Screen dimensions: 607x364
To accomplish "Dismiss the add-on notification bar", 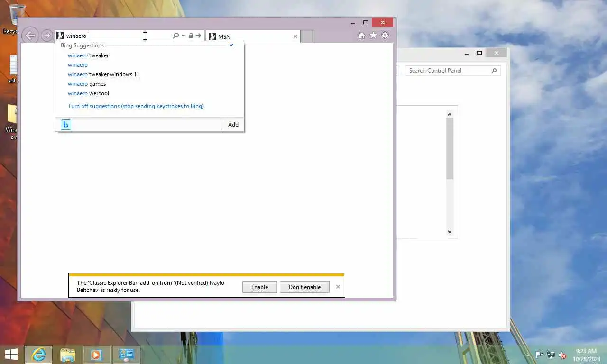I will pyautogui.click(x=338, y=287).
